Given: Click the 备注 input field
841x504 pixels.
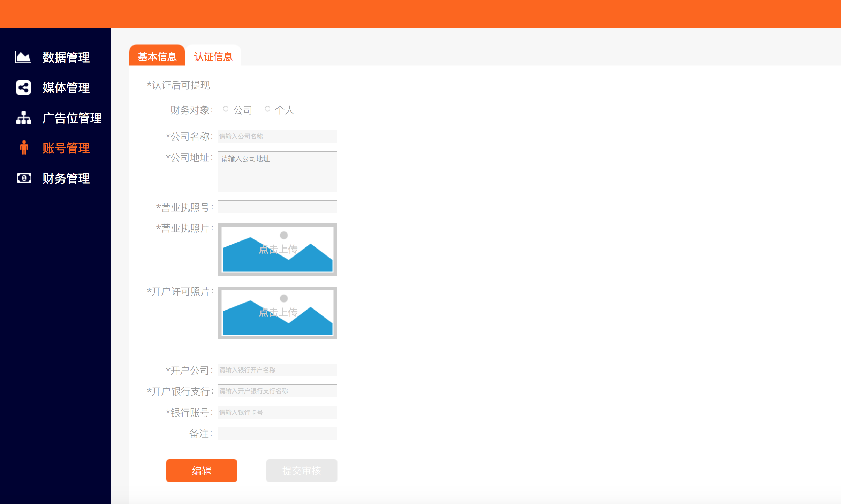Looking at the screenshot, I should click(277, 433).
